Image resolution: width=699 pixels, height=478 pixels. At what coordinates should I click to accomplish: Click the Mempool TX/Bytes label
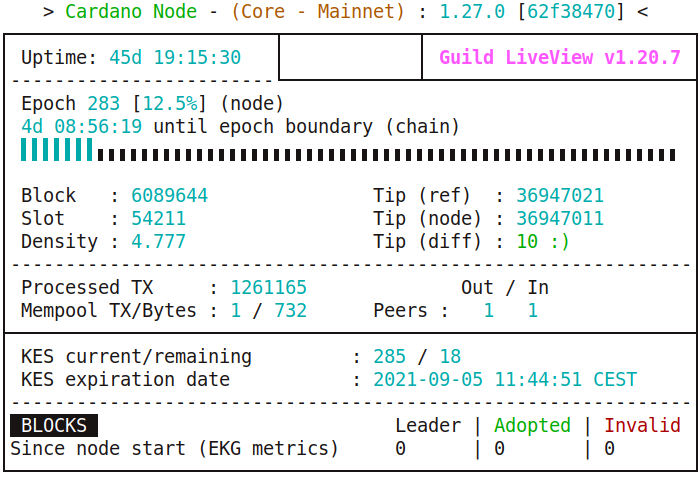coord(109,311)
